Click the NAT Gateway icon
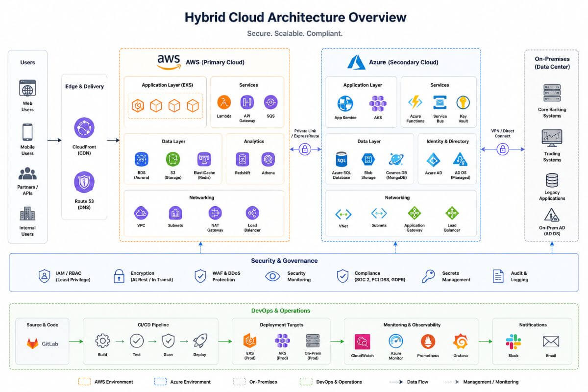Screen dimensions: 588x392 pos(215,213)
